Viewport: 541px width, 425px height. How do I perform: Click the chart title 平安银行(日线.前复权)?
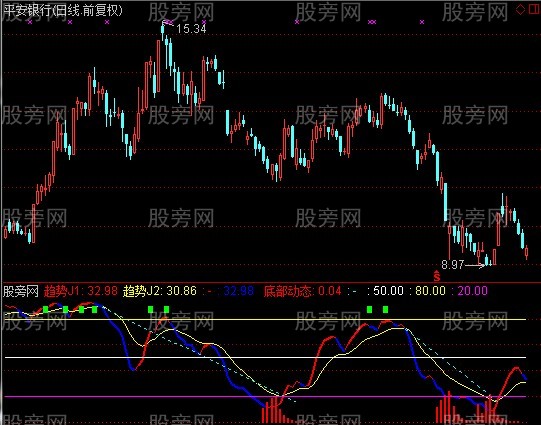(63, 10)
